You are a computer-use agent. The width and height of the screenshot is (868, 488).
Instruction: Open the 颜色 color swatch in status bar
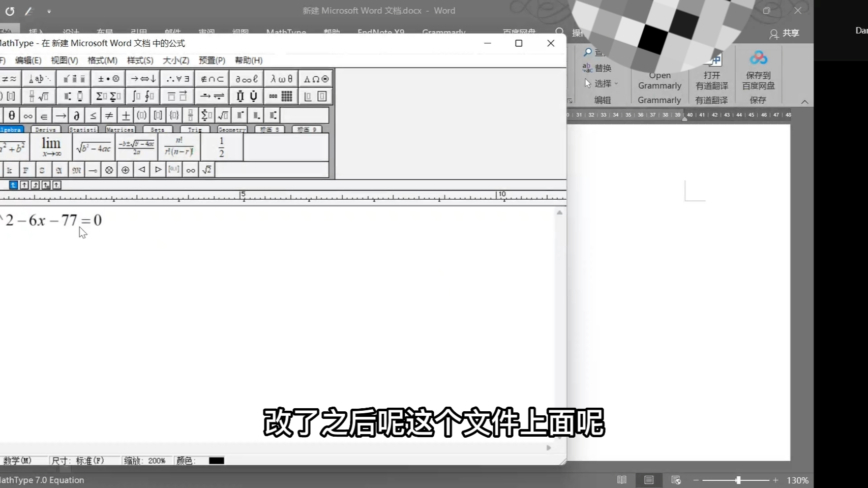[217, 461]
